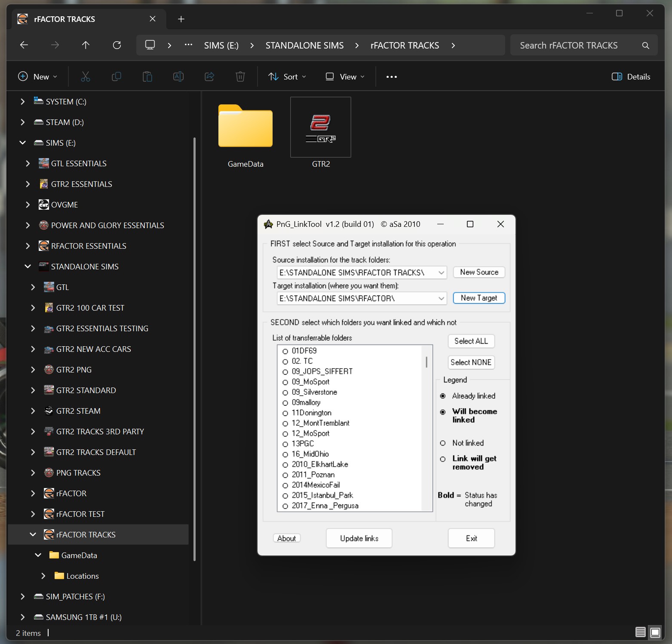Open a new Explorer tab with plus
672x644 pixels.
coord(181,19)
